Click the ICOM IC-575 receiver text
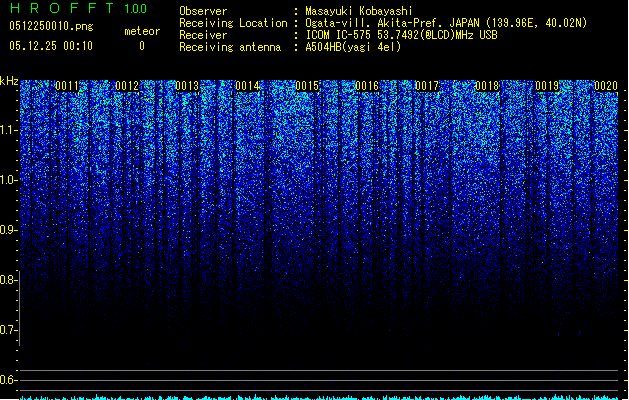 (x=401, y=35)
